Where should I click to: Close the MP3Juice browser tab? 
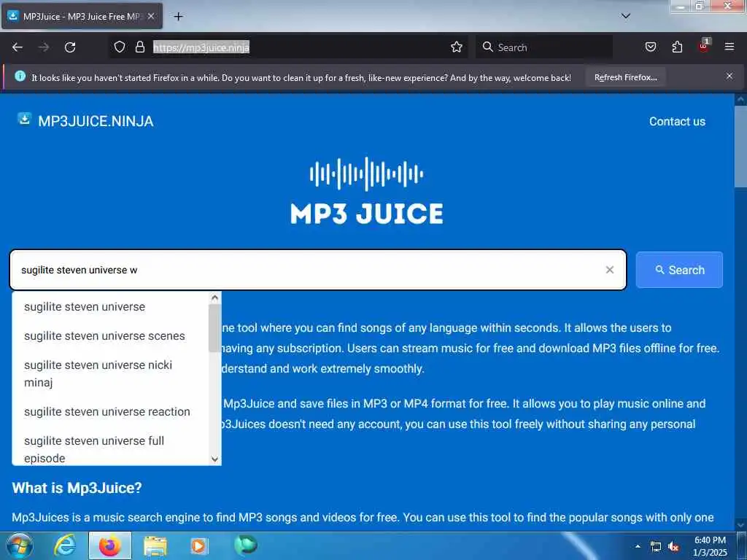coord(150,16)
